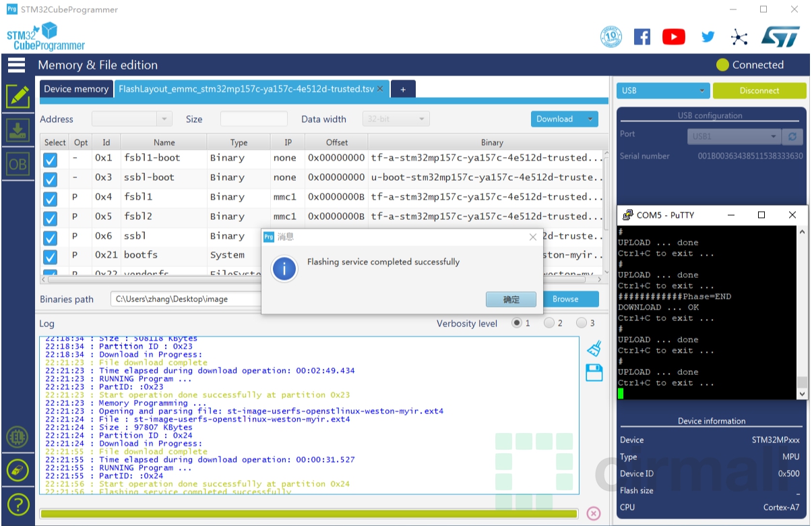This screenshot has height=526, width=812.
Task: Open ST Facebook page icon
Action: [642, 36]
